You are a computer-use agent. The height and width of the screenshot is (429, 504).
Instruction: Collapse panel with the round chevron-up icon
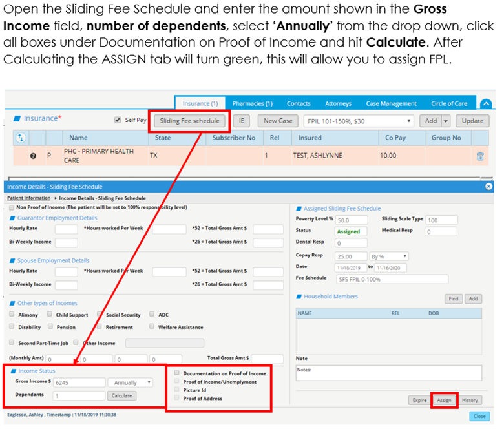pos(487,104)
